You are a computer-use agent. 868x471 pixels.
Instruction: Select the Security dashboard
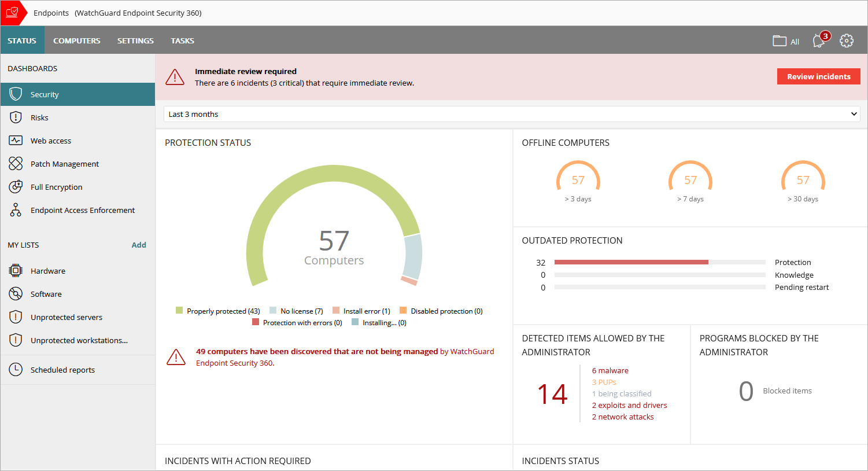pos(77,94)
